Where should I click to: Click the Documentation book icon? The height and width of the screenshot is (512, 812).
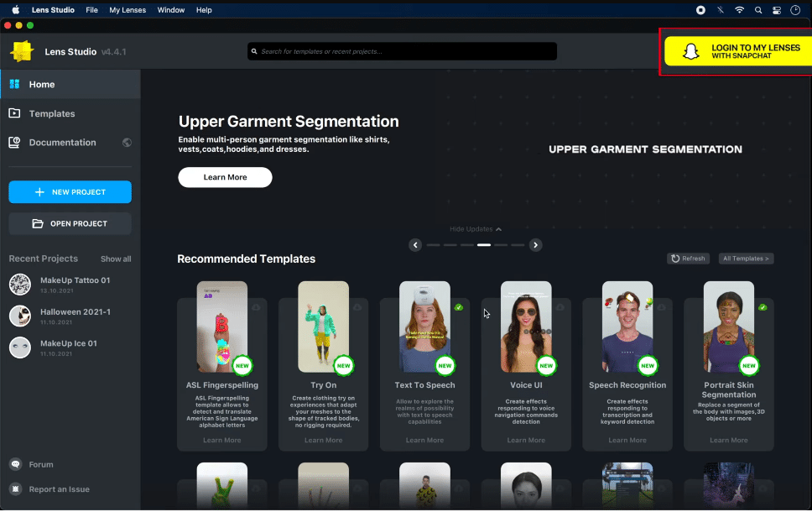14,143
